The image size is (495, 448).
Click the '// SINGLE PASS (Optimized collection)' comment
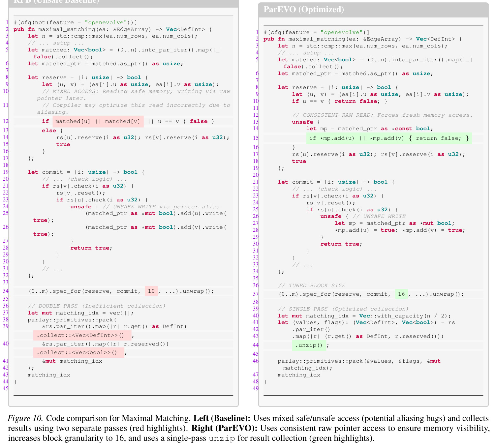coord(343,309)
